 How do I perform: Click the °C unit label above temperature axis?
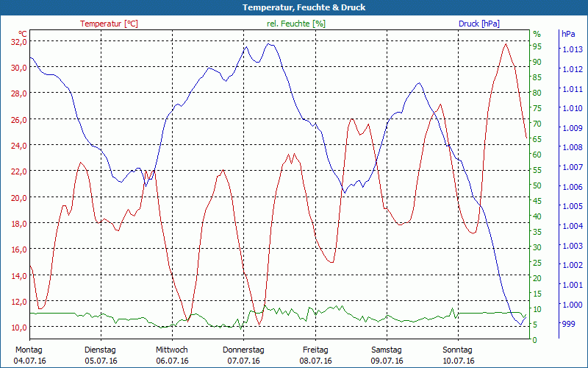click(23, 34)
